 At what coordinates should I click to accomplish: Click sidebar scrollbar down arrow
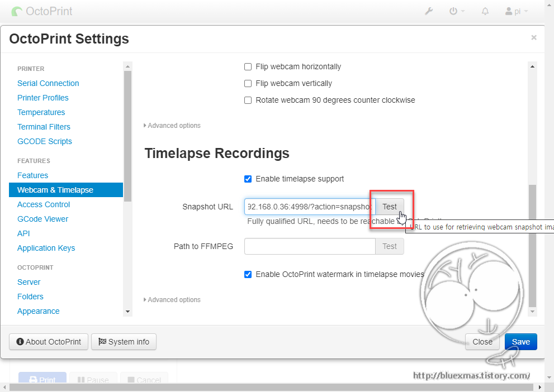127,312
